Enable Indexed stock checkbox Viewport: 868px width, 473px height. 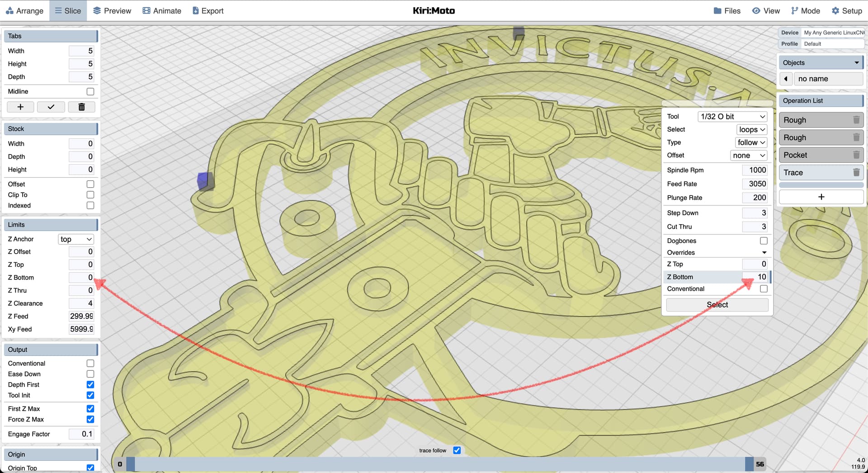pos(90,205)
